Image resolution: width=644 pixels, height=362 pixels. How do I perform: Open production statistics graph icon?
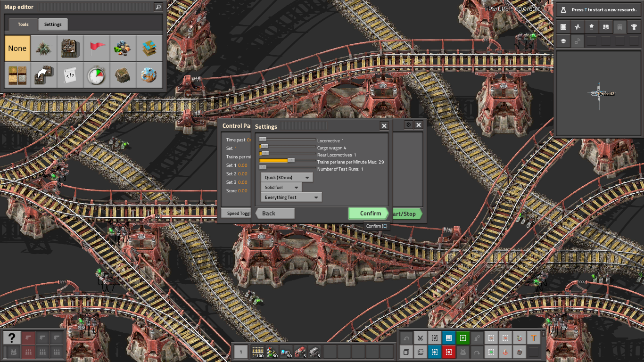[x=578, y=27]
